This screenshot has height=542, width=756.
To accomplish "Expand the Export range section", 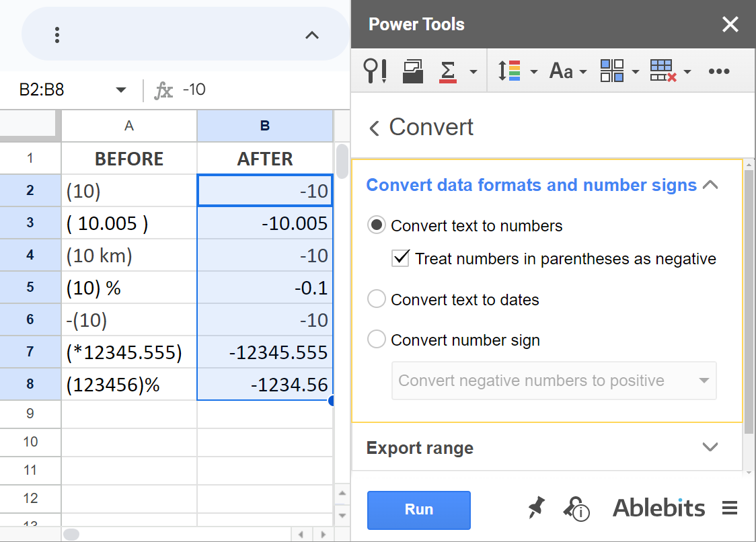I will [710, 447].
